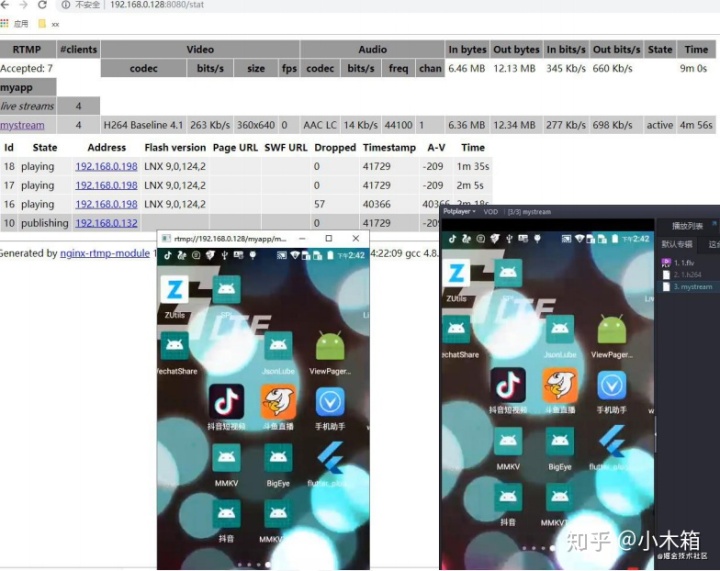Image resolution: width=720 pixels, height=571 pixels.
Task: Click the live streams label cell
Action: [x=28, y=106]
